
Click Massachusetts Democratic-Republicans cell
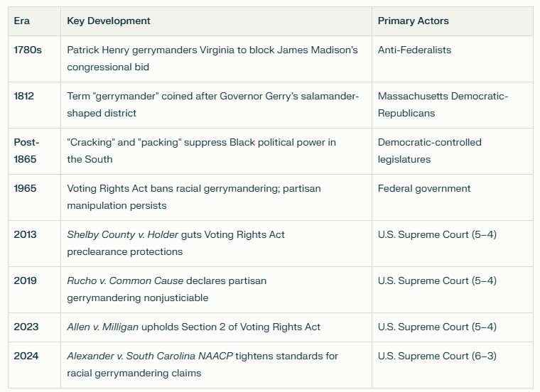point(452,105)
